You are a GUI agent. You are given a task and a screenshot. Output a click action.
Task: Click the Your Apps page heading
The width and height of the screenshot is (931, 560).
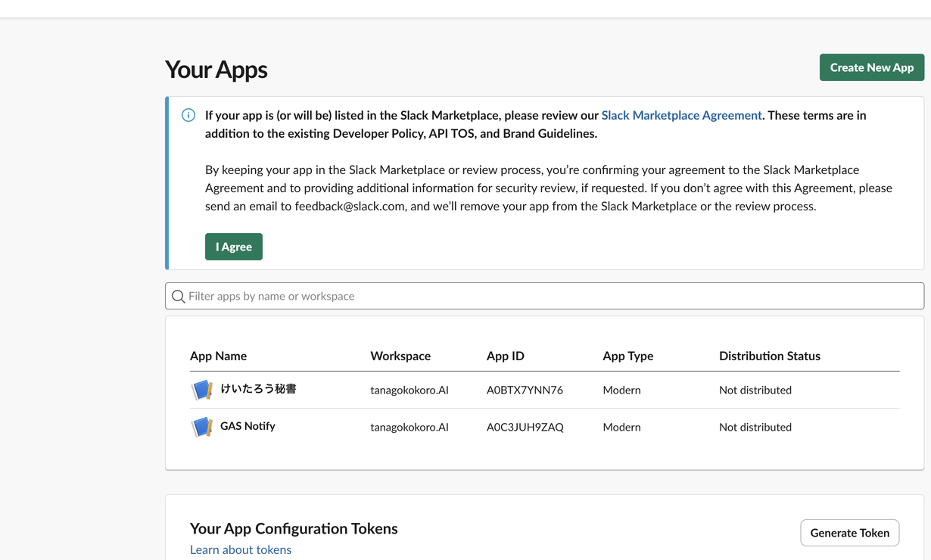pyautogui.click(x=216, y=69)
